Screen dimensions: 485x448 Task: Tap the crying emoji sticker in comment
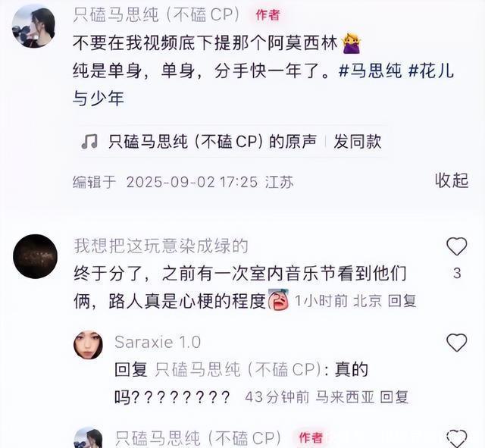278,299
